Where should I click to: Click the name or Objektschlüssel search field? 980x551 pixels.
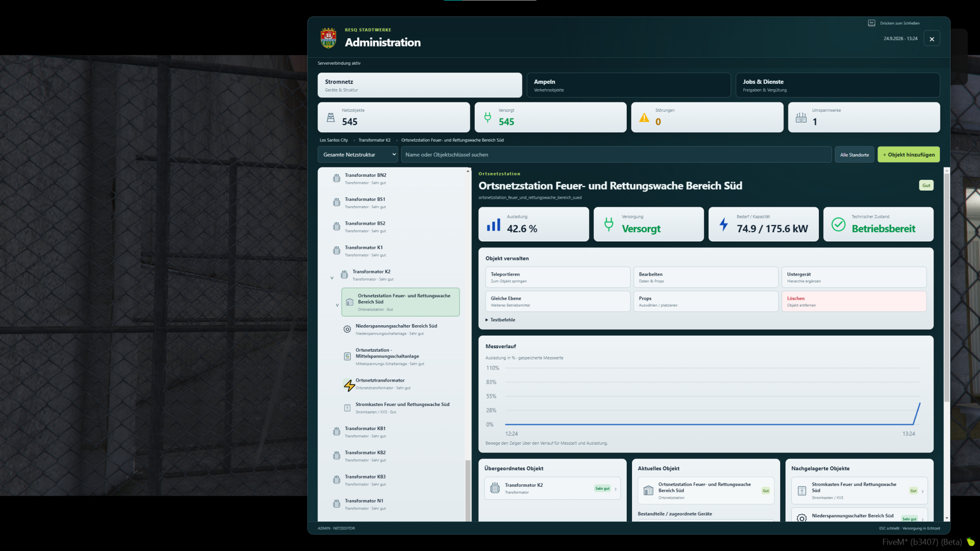coord(616,154)
